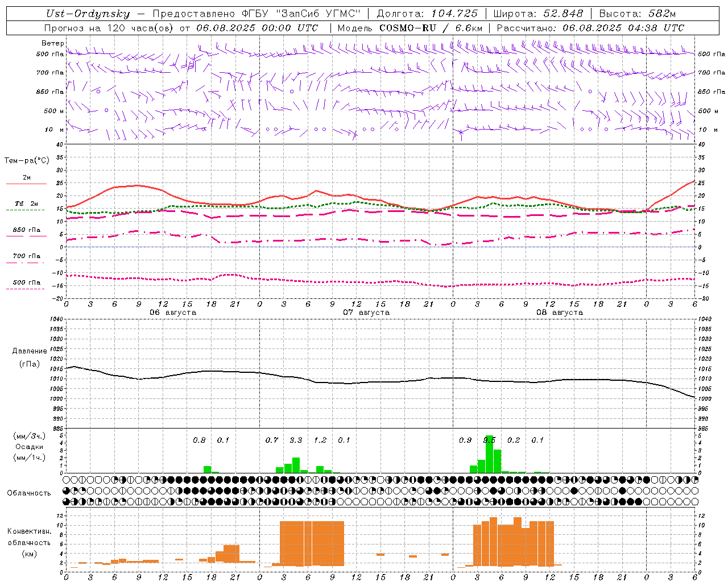Click the (мм/3ч.) units label
This screenshot has width=728, height=582.
(29, 436)
